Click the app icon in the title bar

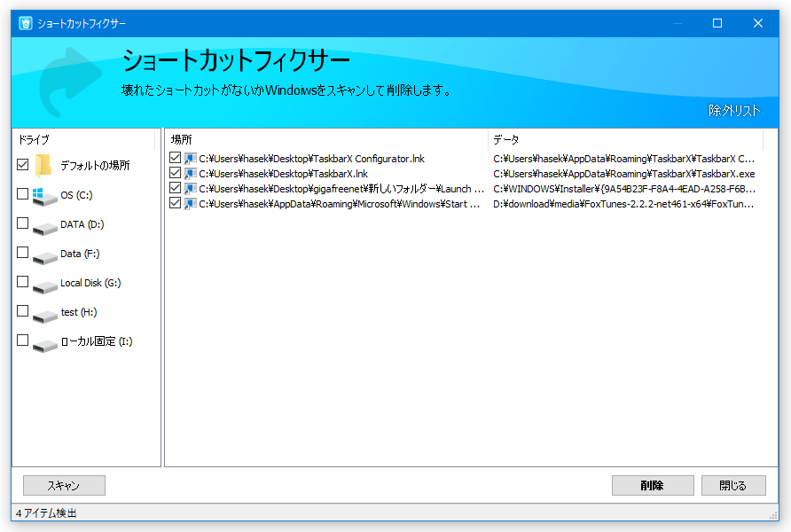[x=26, y=23]
